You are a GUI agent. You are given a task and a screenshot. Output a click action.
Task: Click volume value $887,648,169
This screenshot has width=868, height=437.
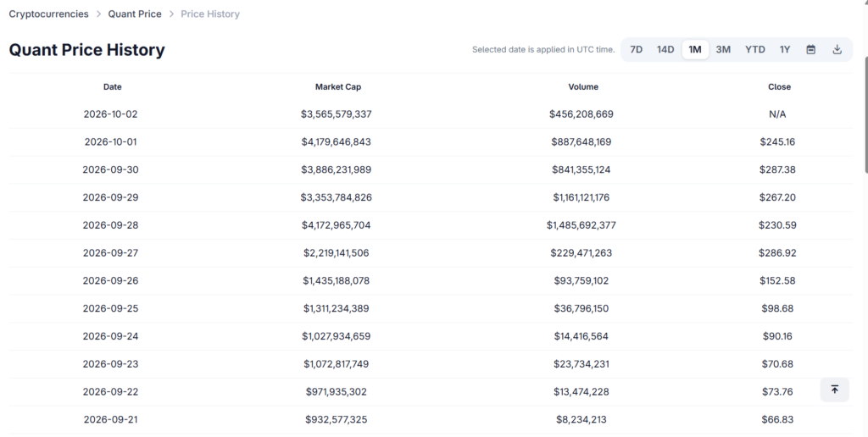581,141
